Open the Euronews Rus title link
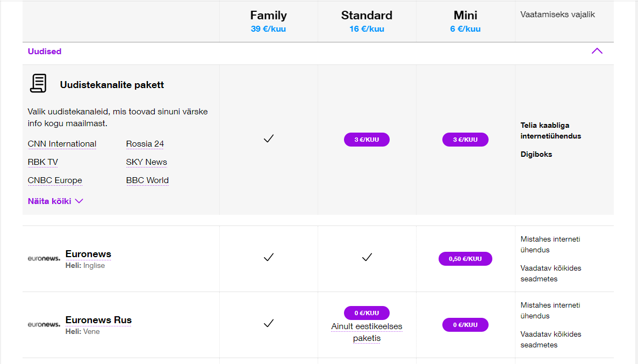The height and width of the screenshot is (364, 638). pos(98,320)
